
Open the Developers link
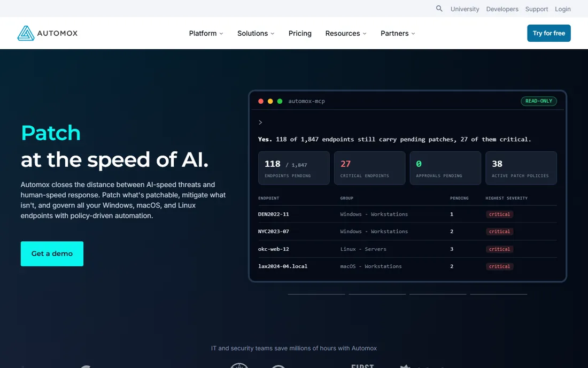(x=502, y=9)
